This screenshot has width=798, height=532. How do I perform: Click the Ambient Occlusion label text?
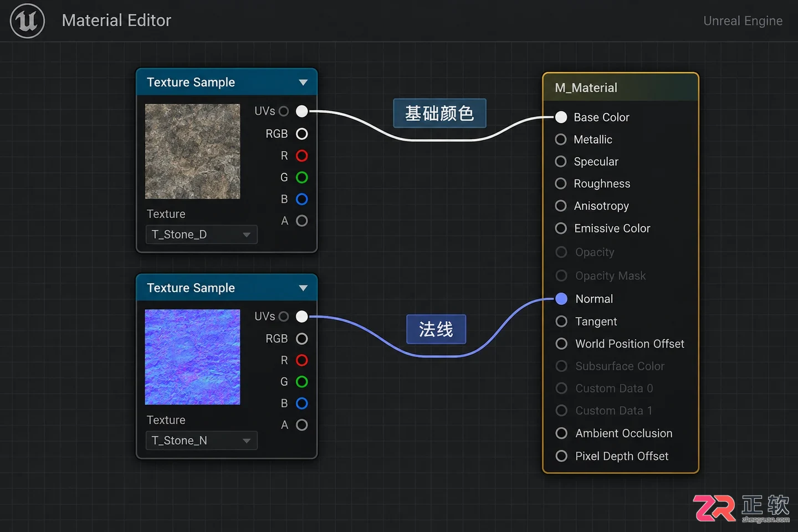pos(623,433)
